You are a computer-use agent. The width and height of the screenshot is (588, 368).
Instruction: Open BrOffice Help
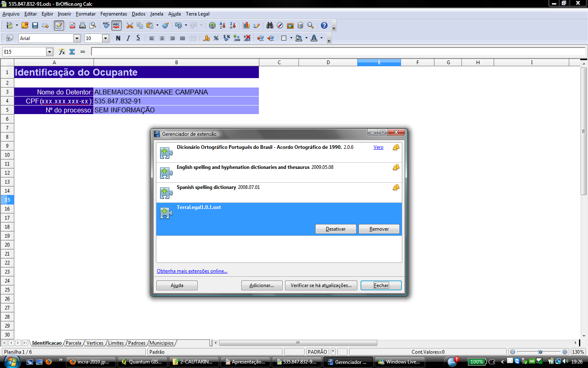[x=324, y=25]
